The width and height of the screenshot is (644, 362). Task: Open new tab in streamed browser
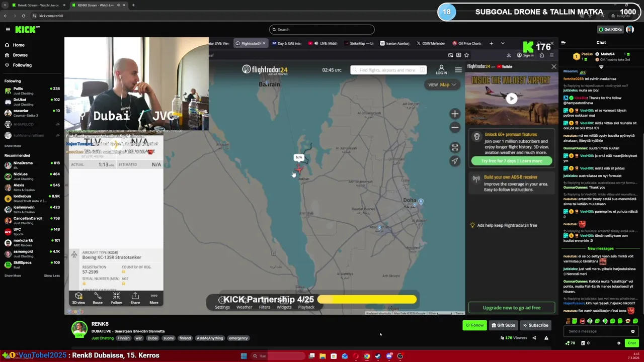click(492, 43)
